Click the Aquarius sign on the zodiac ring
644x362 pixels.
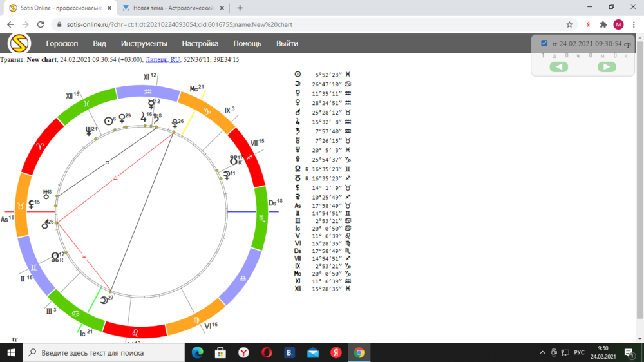pyautogui.click(x=147, y=91)
